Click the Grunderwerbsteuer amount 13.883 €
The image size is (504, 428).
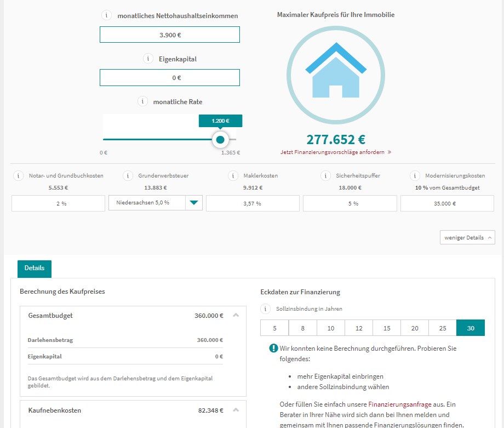(x=156, y=187)
